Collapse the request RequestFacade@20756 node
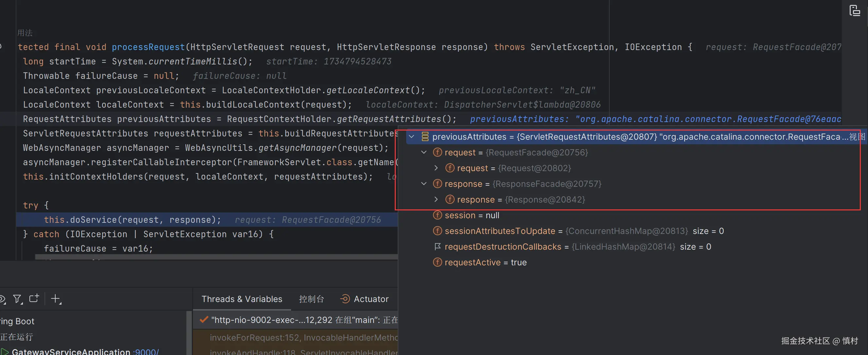Screen dimensions: 868x355 pyautogui.click(x=424, y=152)
